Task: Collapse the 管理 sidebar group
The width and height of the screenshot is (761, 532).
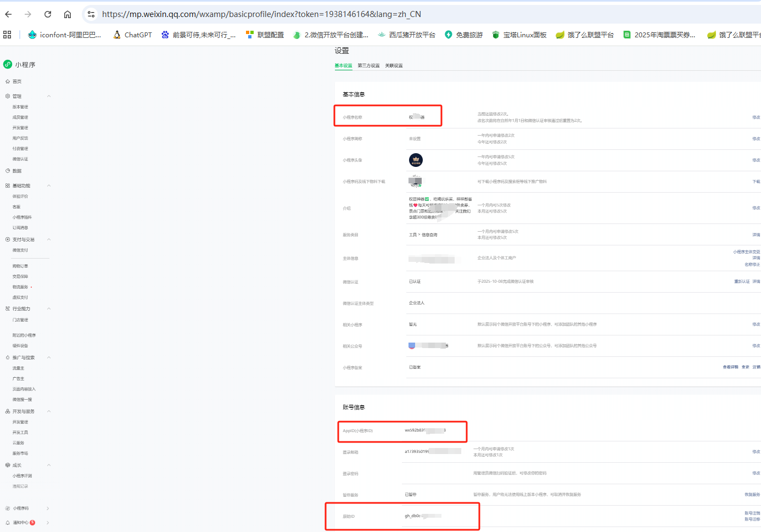Action: pos(49,96)
